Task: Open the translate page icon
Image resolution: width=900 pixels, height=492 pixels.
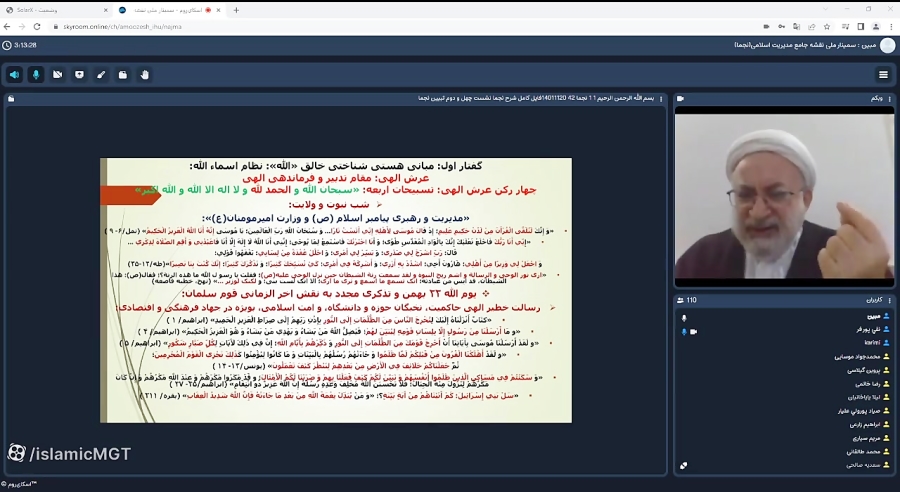Action: pyautogui.click(x=796, y=26)
